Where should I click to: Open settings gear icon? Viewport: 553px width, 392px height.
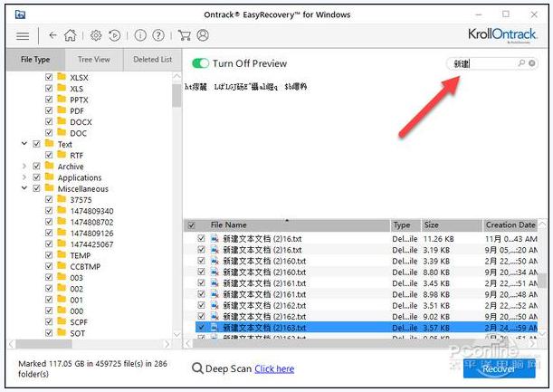96,35
